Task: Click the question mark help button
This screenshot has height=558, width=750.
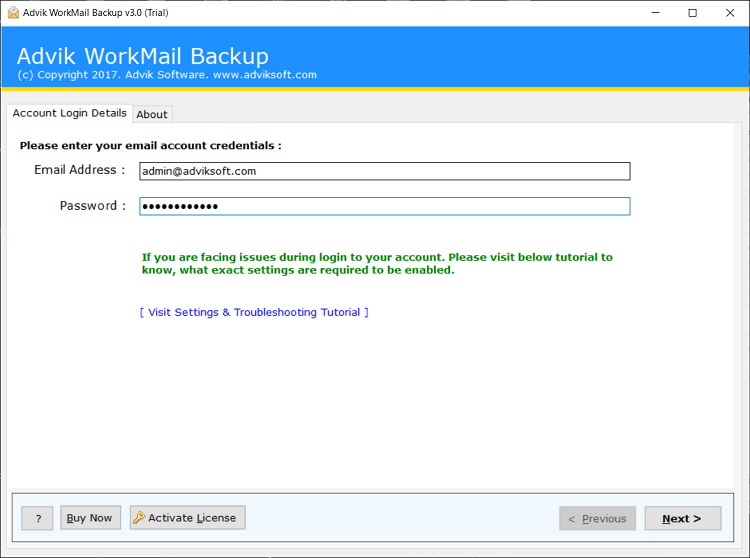Action: (x=37, y=518)
